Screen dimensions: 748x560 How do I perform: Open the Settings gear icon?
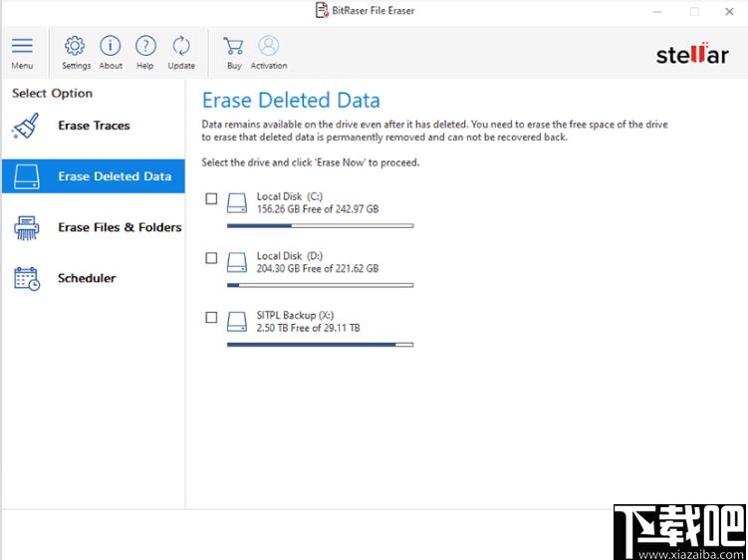pyautogui.click(x=75, y=46)
